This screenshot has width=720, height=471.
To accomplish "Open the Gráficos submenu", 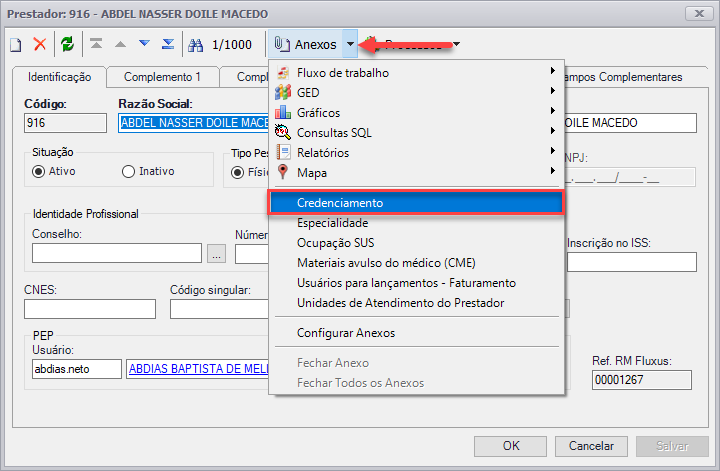I will pos(416,112).
